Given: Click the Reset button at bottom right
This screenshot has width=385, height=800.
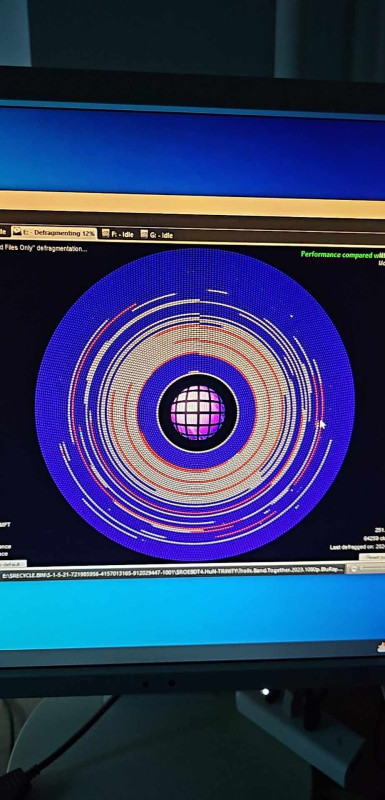Looking at the screenshot, I should [372, 558].
